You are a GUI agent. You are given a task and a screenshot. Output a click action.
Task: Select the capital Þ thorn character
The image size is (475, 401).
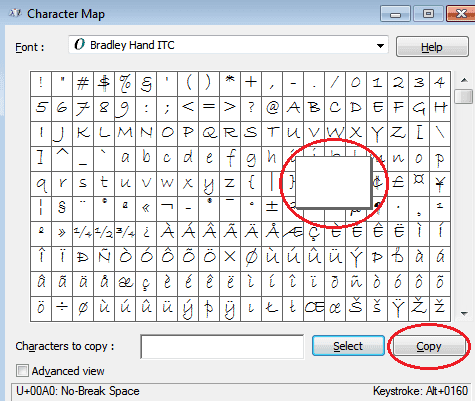(x=377, y=258)
